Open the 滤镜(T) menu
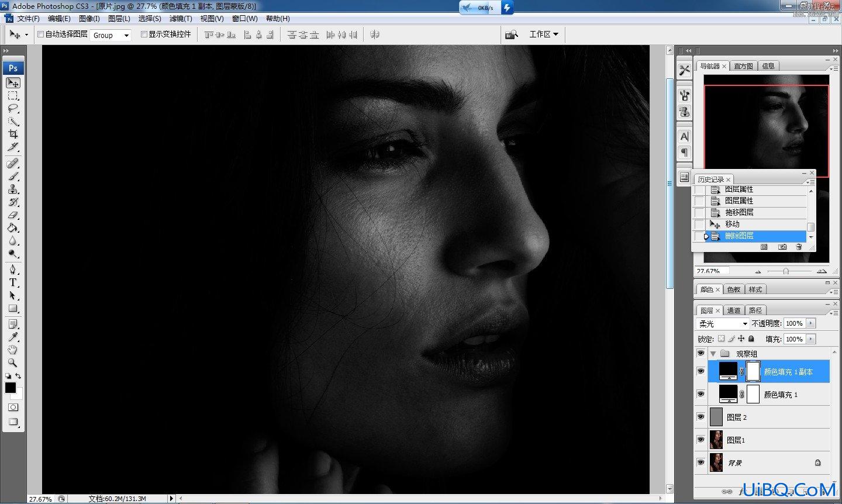 tap(181, 19)
